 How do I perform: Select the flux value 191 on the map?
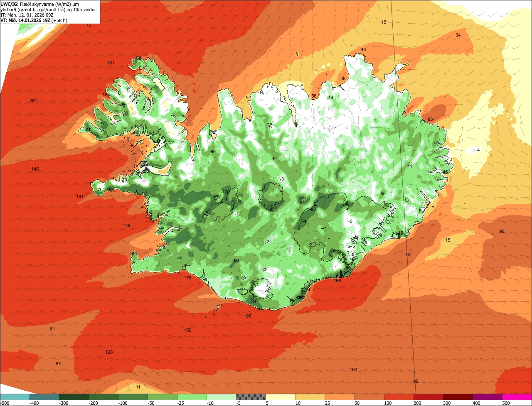click(80, 196)
